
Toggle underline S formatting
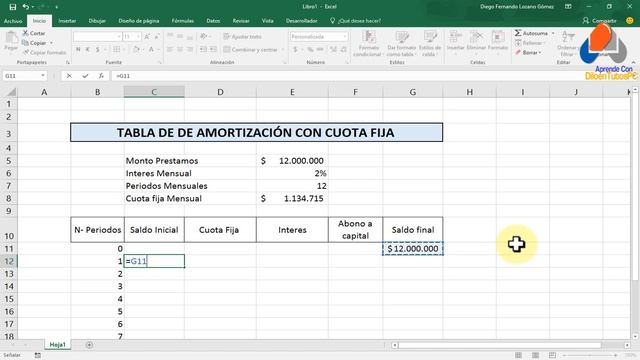98,49
